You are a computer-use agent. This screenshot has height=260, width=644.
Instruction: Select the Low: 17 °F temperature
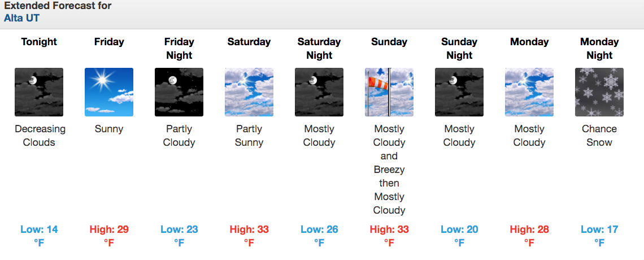599,236
